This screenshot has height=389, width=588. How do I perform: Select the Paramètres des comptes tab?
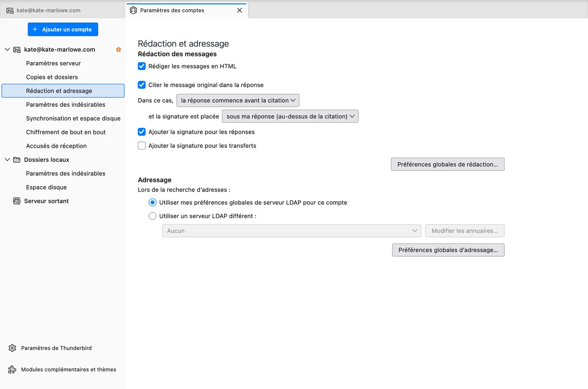pos(187,10)
